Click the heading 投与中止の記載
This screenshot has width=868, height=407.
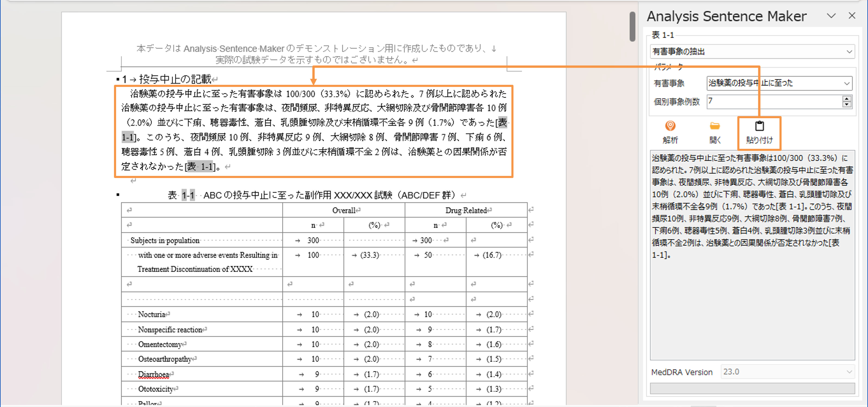point(175,79)
